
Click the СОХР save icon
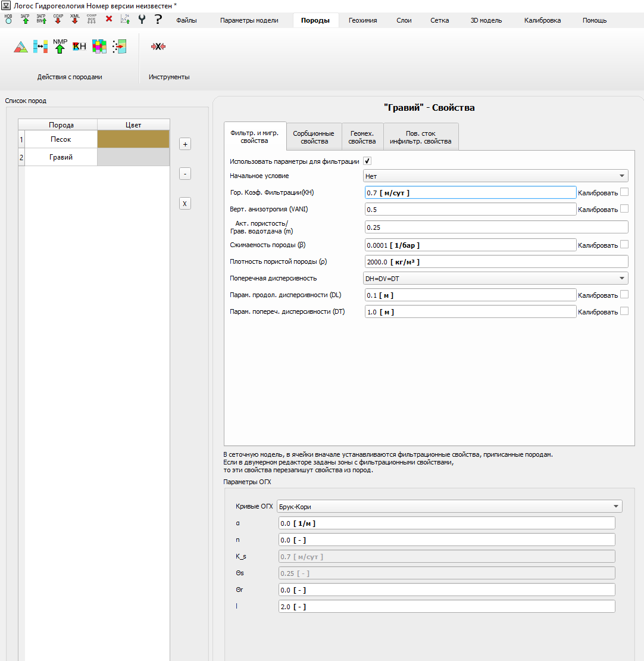pos(58,19)
